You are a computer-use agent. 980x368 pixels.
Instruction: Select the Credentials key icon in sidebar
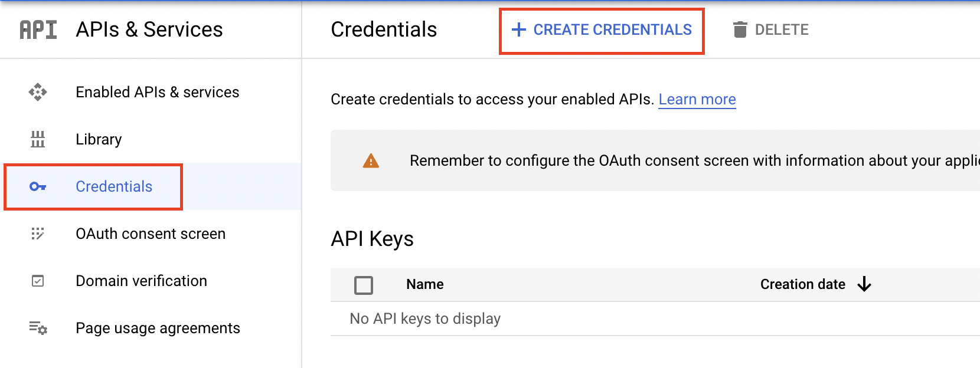[38, 186]
